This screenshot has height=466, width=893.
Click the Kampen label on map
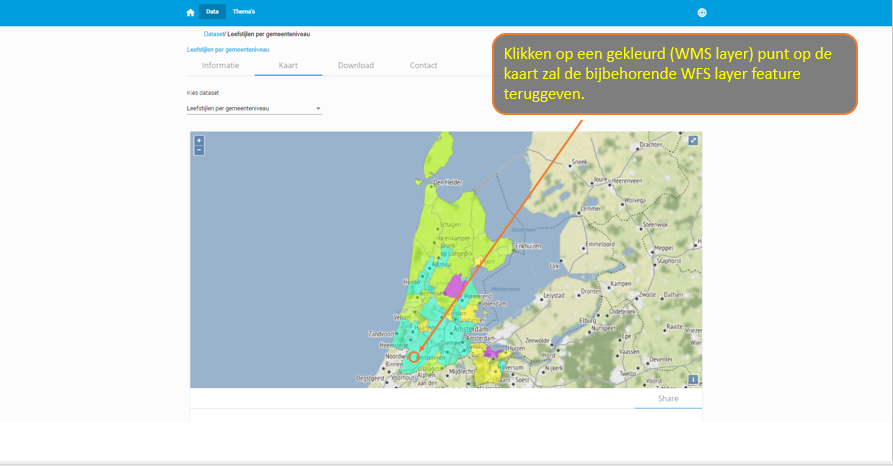tap(621, 283)
